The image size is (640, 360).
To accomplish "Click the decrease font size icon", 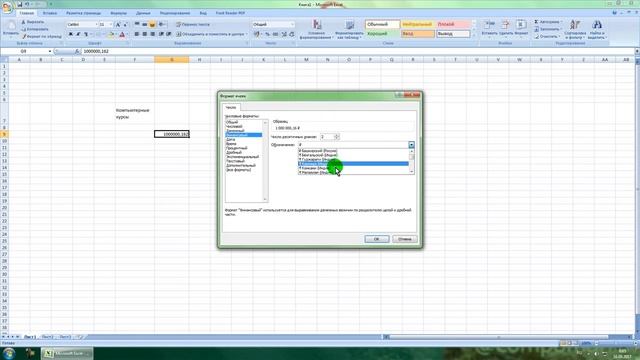I will point(125,24).
